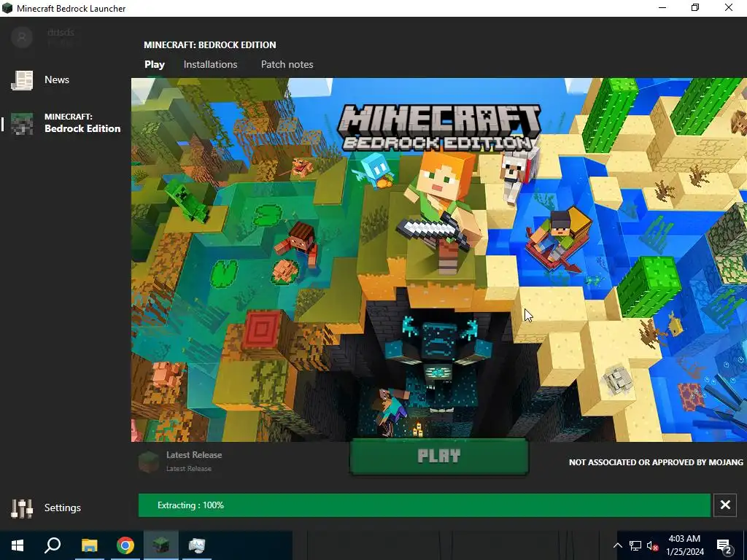Open the News section icon
747x560 pixels.
click(22, 80)
